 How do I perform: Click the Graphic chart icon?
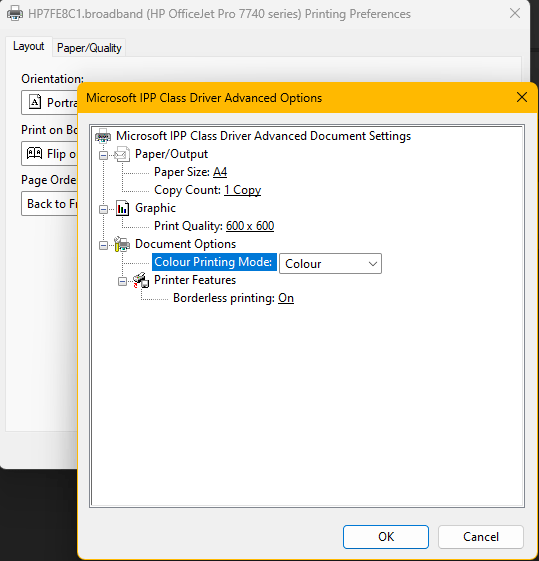click(x=122, y=208)
